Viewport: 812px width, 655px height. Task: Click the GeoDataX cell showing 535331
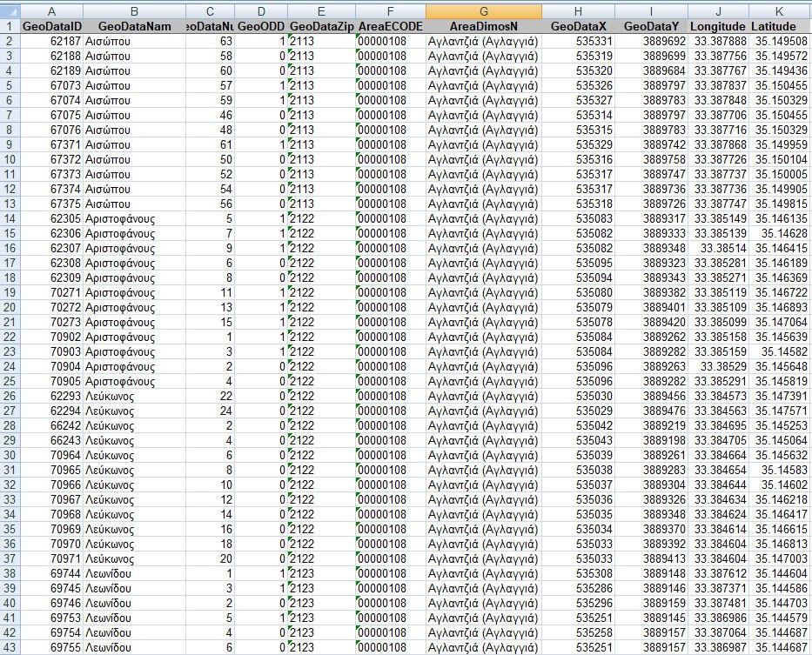578,41
